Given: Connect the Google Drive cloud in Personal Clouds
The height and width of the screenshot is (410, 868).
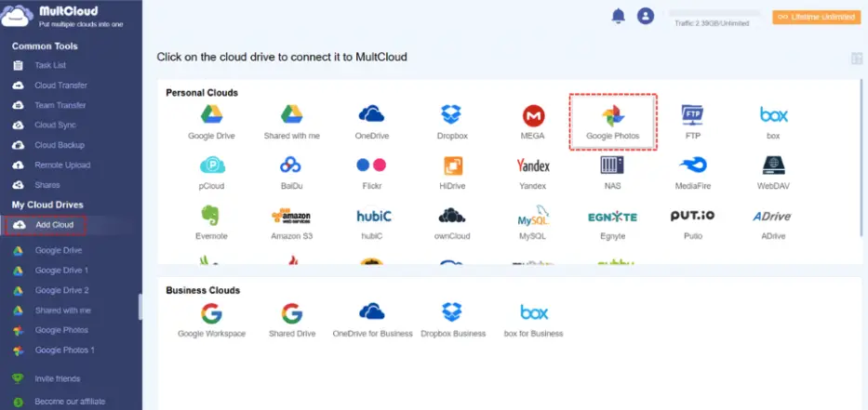Looking at the screenshot, I should tap(211, 122).
